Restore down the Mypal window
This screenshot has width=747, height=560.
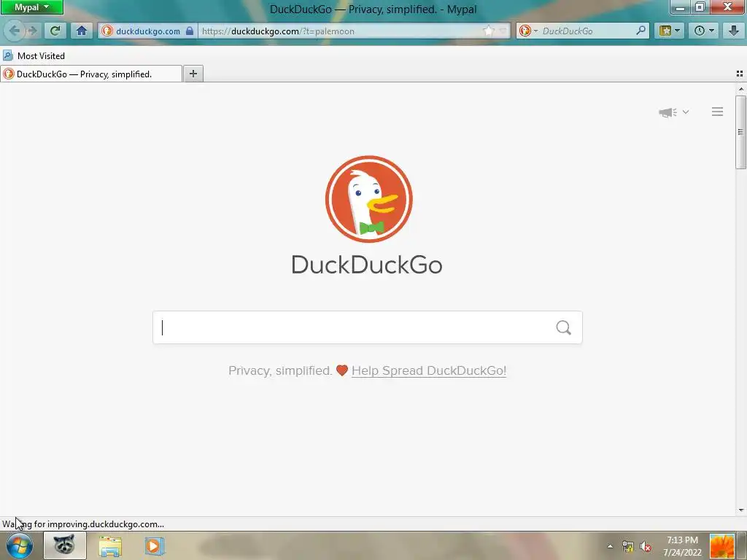700,7
